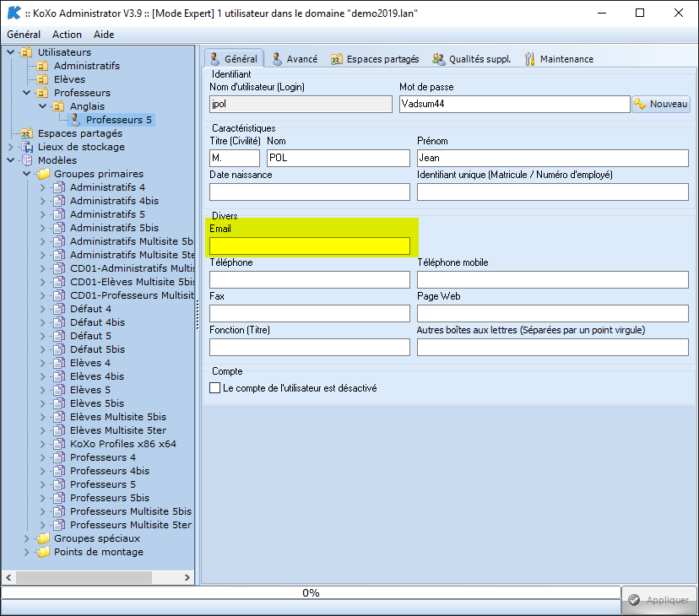Click the Espaces partagés tab folder icon
Image resolution: width=699 pixels, height=616 pixels.
[337, 59]
